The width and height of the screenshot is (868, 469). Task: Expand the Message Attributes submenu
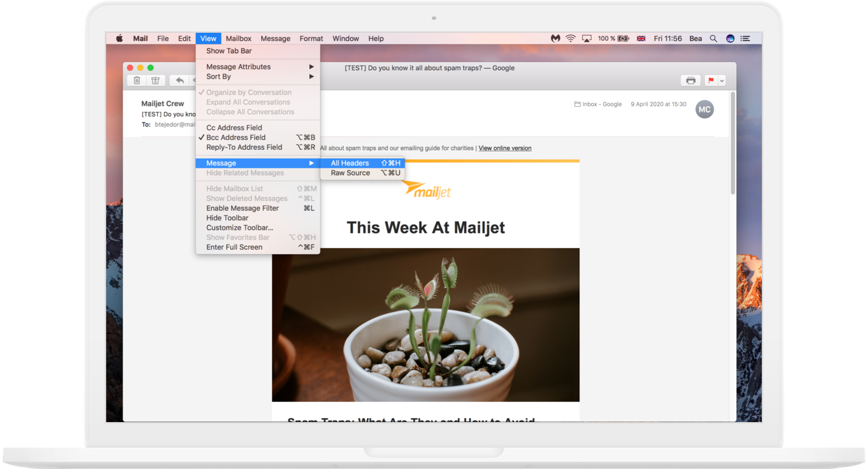[258, 67]
